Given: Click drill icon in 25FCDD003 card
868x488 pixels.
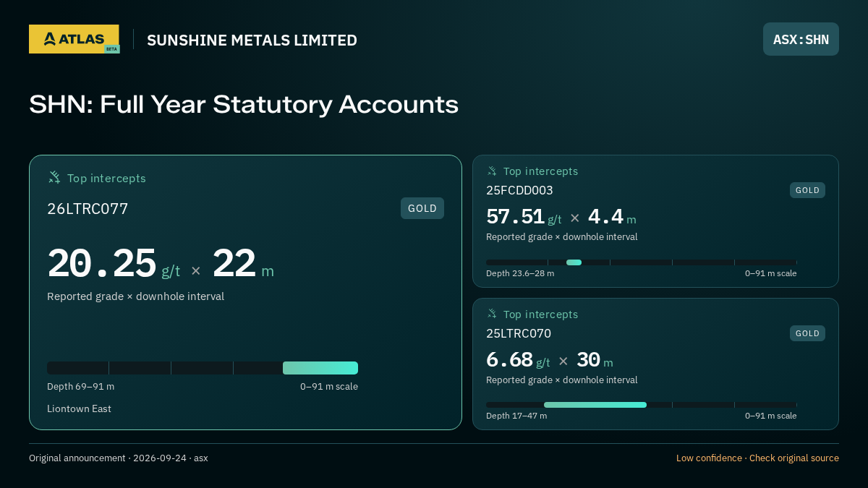Looking at the screenshot, I should pyautogui.click(x=492, y=171).
